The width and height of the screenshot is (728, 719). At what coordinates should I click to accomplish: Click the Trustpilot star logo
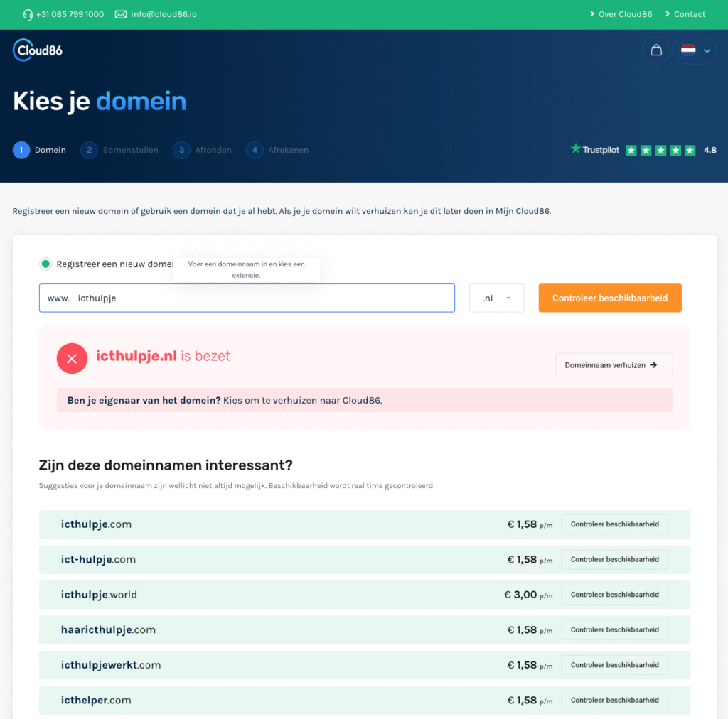pos(576,149)
